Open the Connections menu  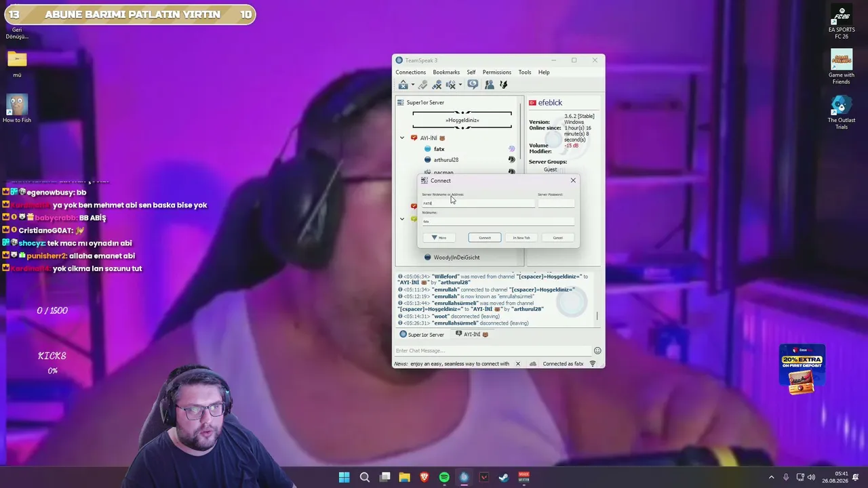pos(411,72)
